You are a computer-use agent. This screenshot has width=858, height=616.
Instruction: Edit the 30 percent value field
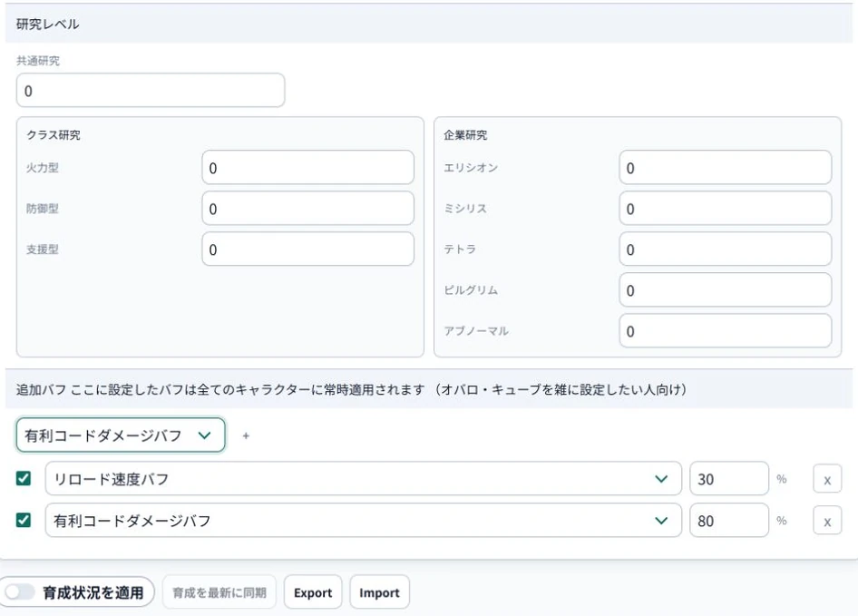click(x=729, y=479)
